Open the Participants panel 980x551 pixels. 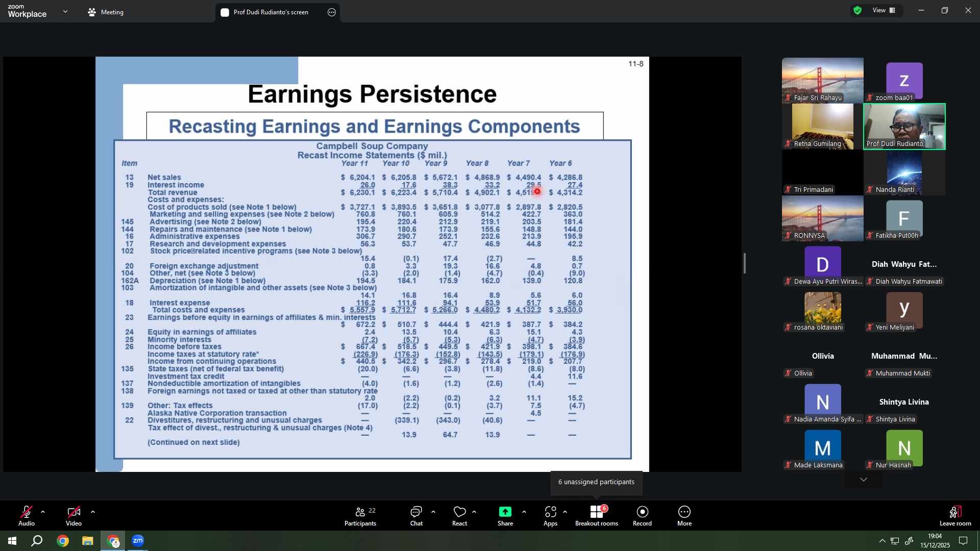[360, 516]
